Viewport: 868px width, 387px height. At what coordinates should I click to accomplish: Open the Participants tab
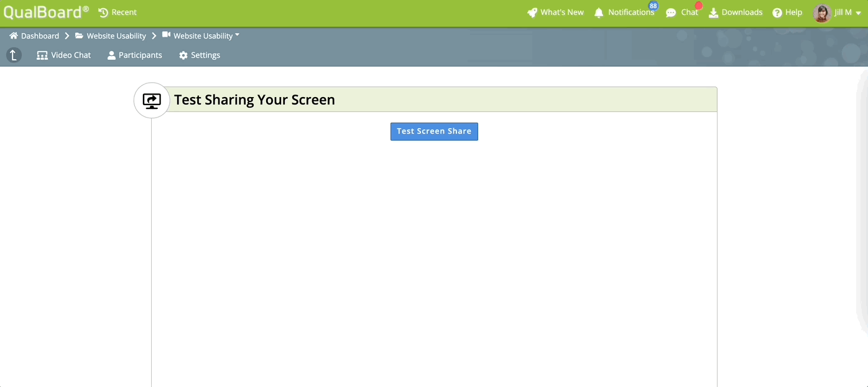(135, 55)
